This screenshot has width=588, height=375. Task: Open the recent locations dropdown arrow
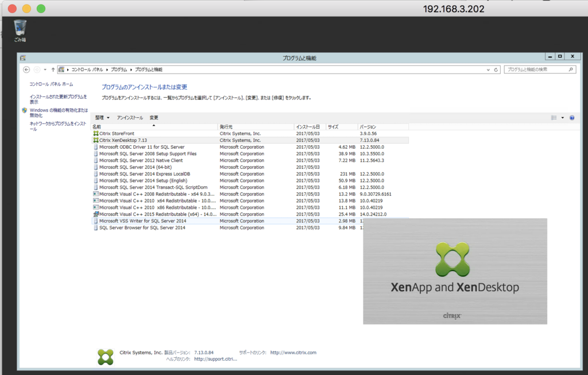click(x=45, y=69)
